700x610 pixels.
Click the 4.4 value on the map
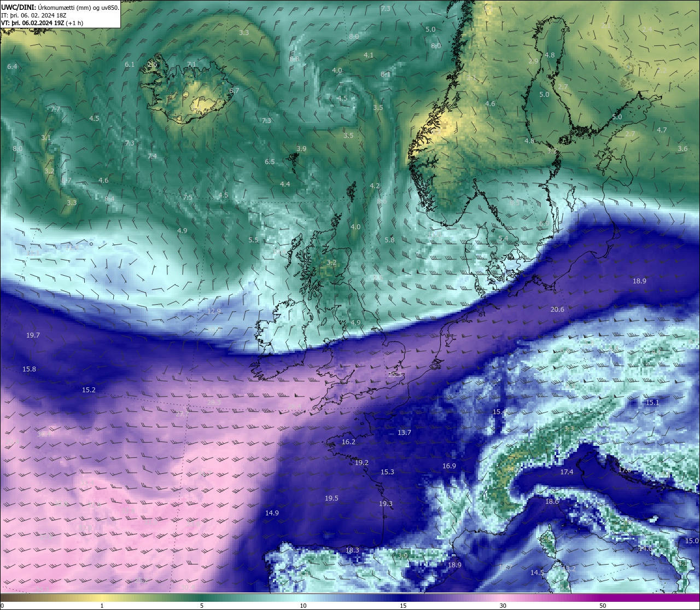coord(285,184)
